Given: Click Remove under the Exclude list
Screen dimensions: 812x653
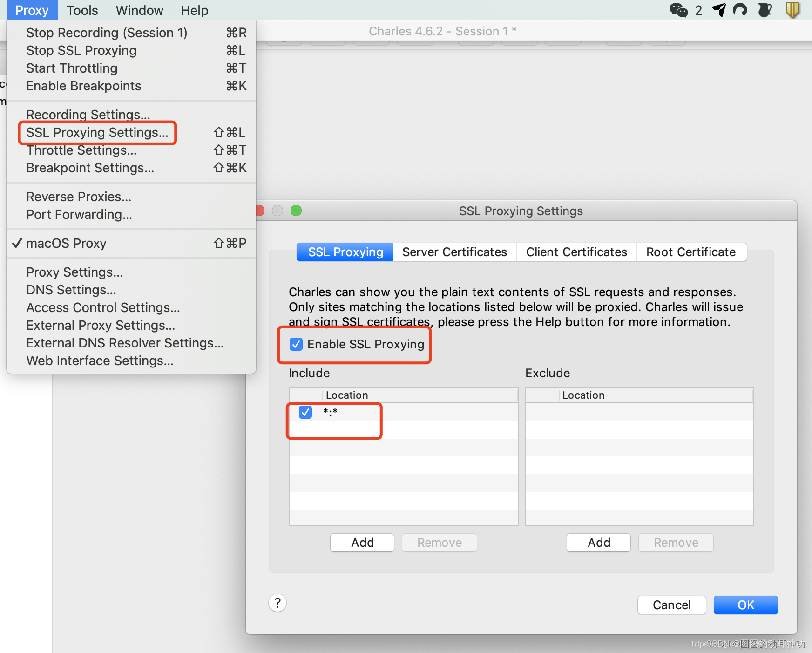Looking at the screenshot, I should click(676, 543).
